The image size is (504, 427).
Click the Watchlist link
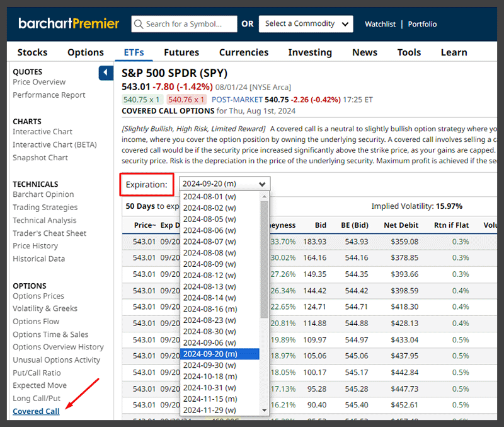click(381, 24)
